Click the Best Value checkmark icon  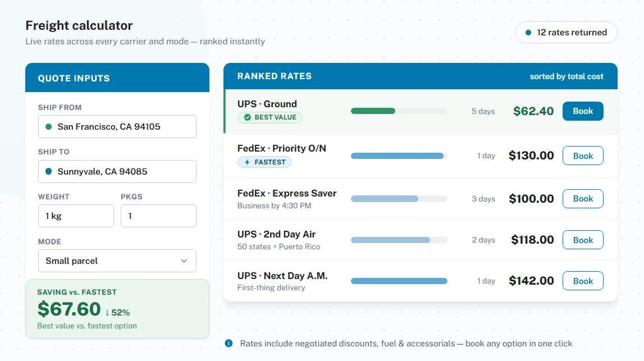point(247,117)
